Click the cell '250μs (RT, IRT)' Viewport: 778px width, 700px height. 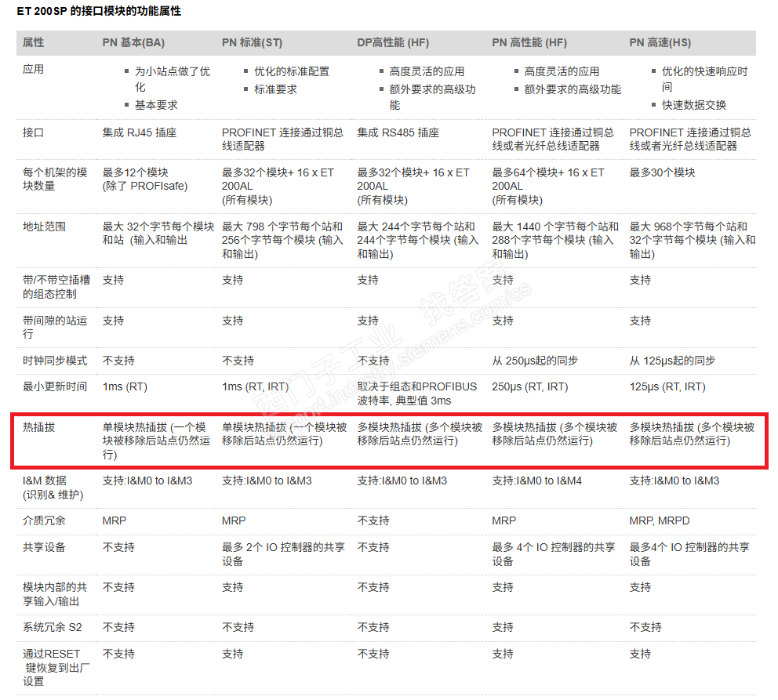530,386
